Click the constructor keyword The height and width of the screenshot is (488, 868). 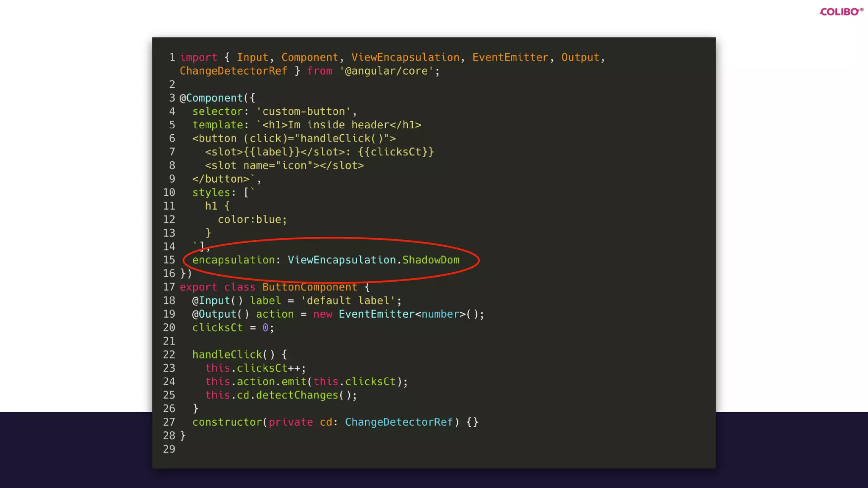(227, 422)
